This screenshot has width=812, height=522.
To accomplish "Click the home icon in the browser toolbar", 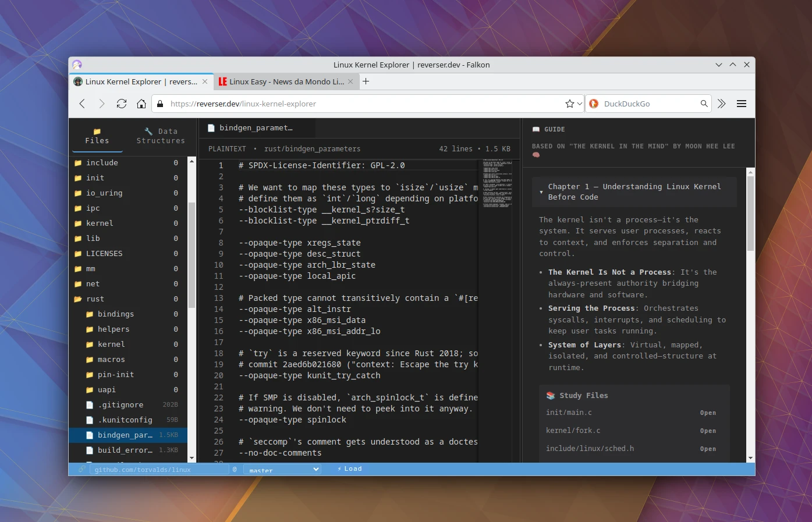I will [141, 104].
